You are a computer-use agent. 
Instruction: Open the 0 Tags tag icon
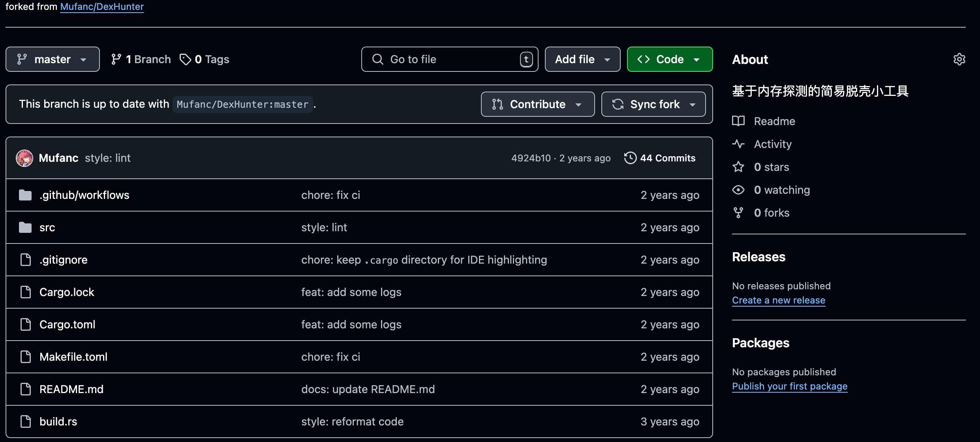click(185, 59)
